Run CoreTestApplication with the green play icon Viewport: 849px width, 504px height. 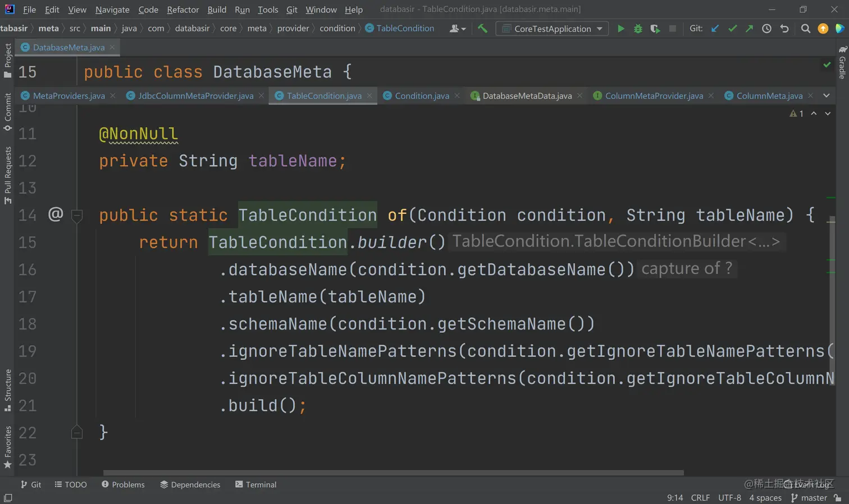coord(620,29)
